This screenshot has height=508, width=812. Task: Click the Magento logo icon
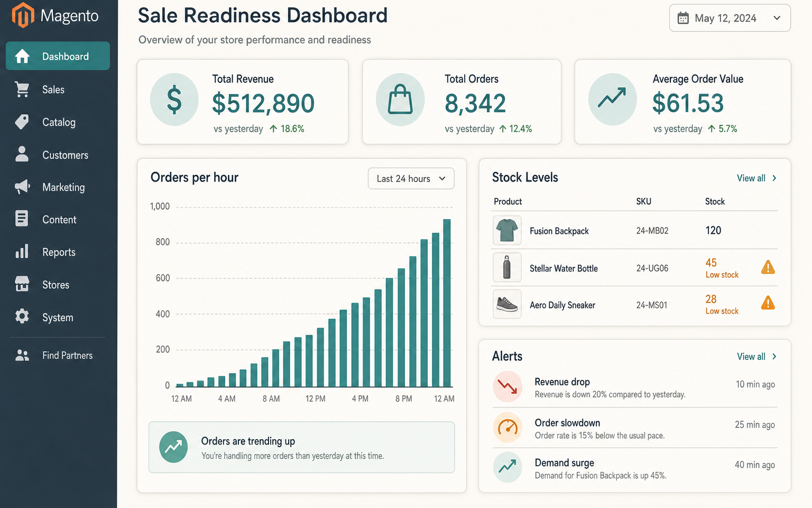pyautogui.click(x=23, y=15)
